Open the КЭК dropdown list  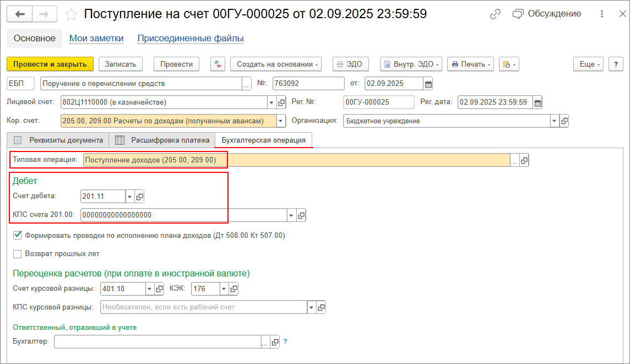[224, 289]
